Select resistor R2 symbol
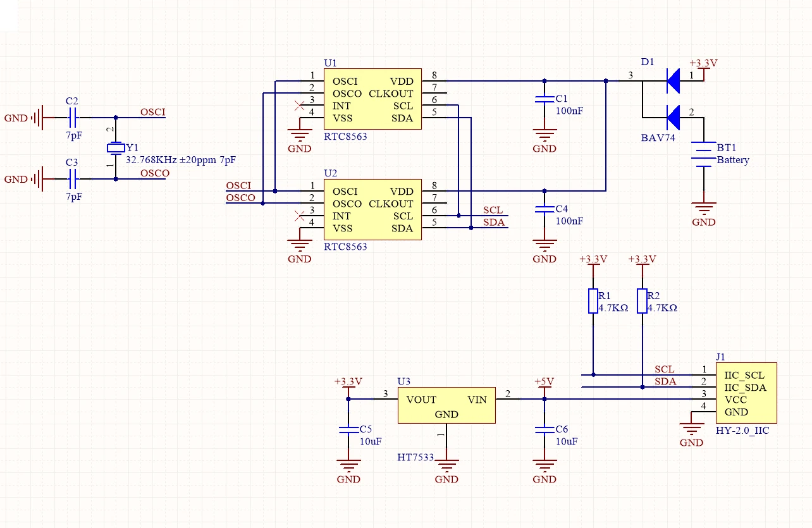This screenshot has width=812, height=528. (642, 301)
